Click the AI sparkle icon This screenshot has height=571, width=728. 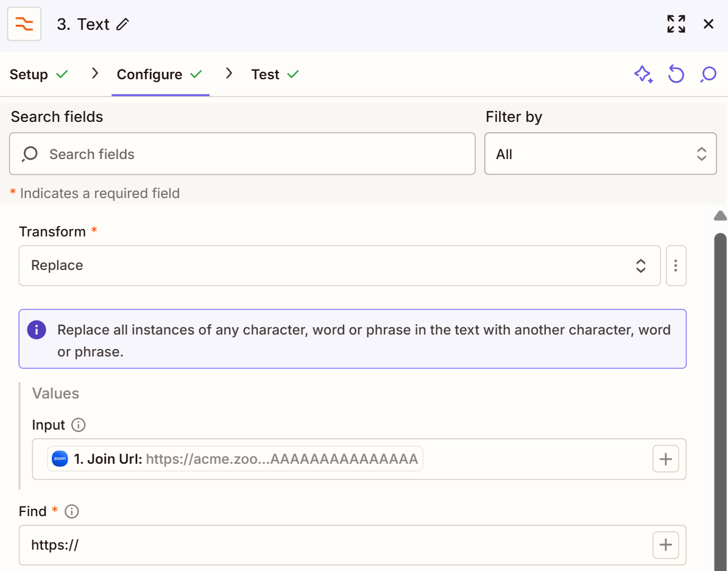coord(643,74)
